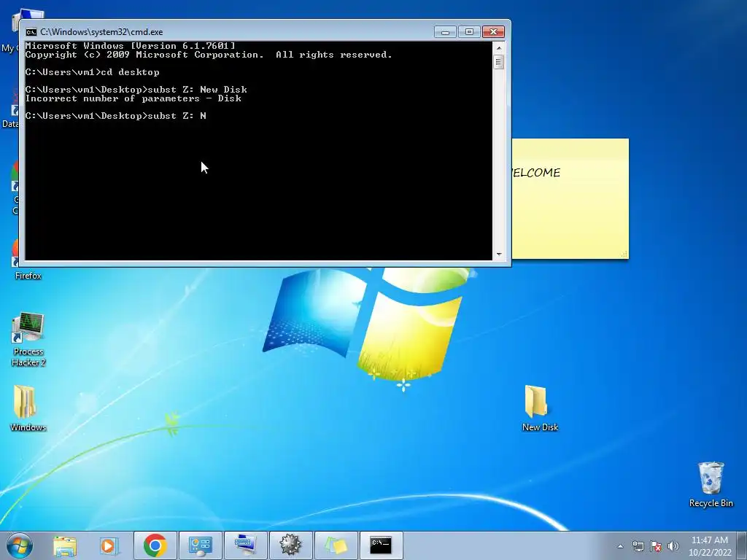Minimize the cmd.exe window
Image resolution: width=747 pixels, height=560 pixels.
pyautogui.click(x=445, y=32)
